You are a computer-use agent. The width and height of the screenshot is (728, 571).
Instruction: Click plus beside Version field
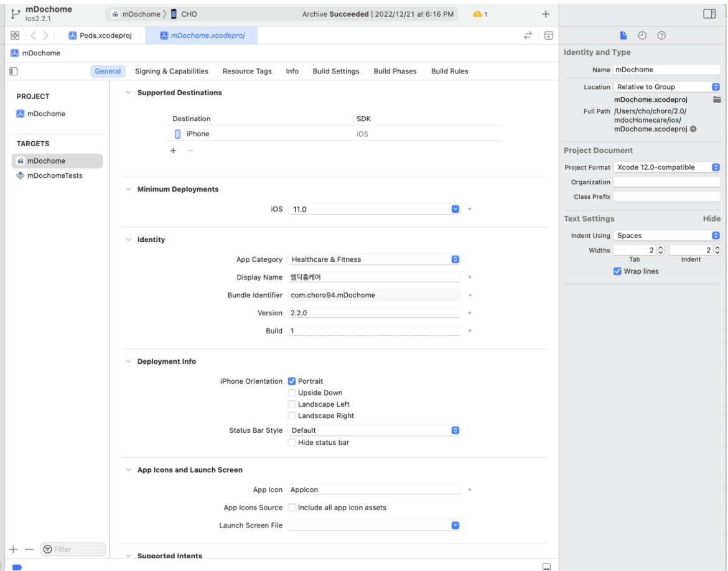(470, 313)
